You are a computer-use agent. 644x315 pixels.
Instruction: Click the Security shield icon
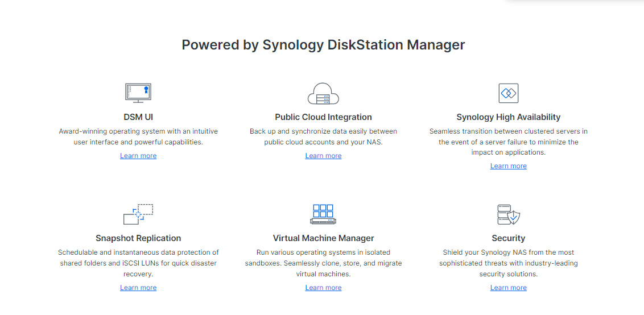tap(508, 214)
